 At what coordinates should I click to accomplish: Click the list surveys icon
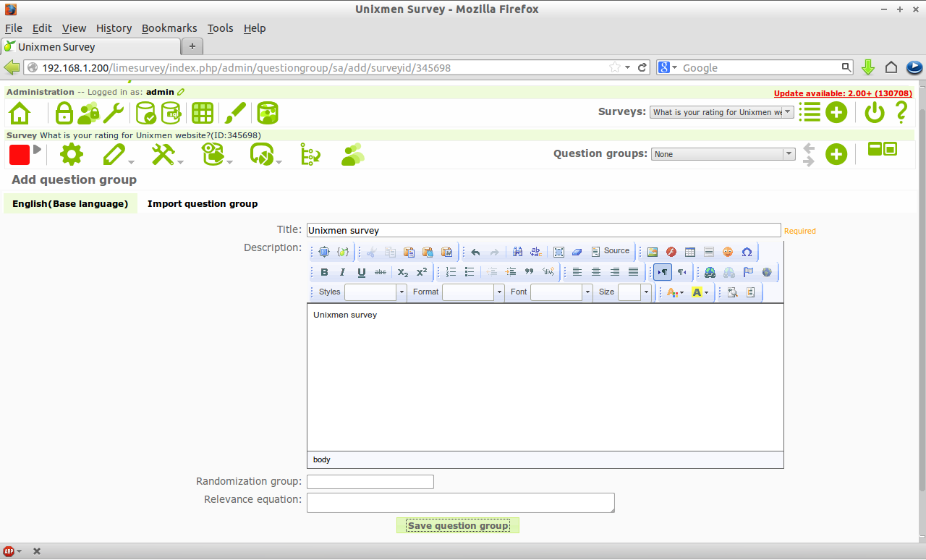[x=810, y=112]
